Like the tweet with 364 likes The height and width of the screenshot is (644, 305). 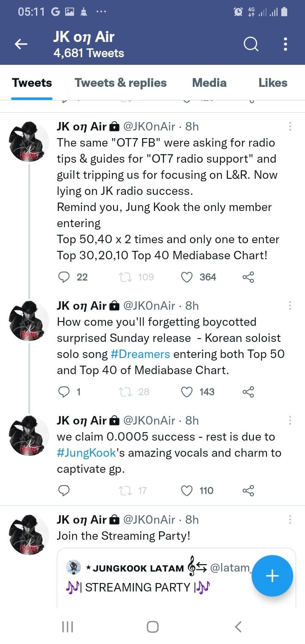point(187,277)
